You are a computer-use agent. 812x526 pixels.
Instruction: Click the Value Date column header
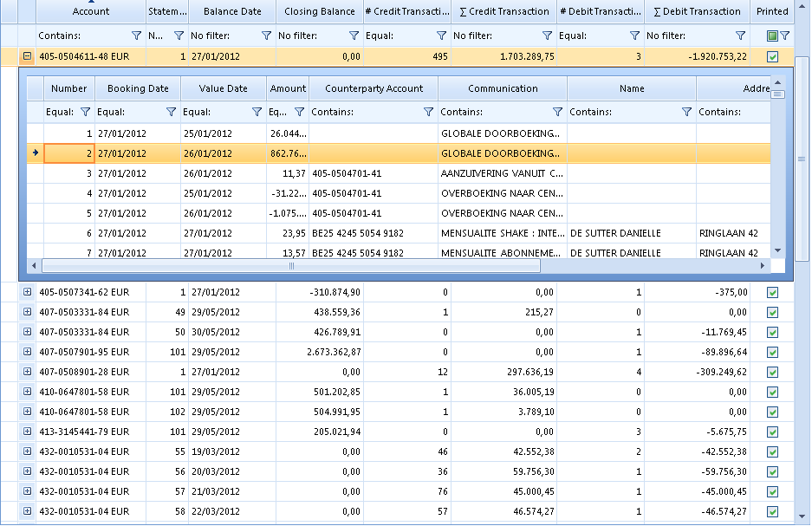click(x=224, y=88)
